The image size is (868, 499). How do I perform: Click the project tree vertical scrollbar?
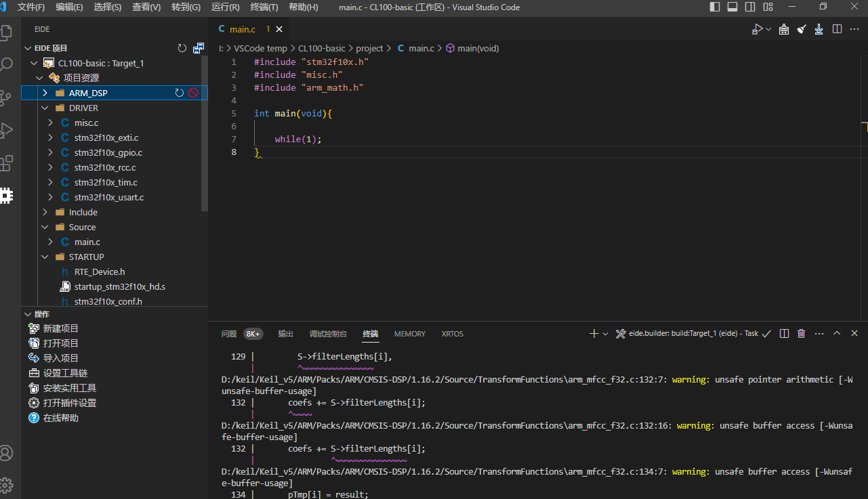click(x=205, y=133)
